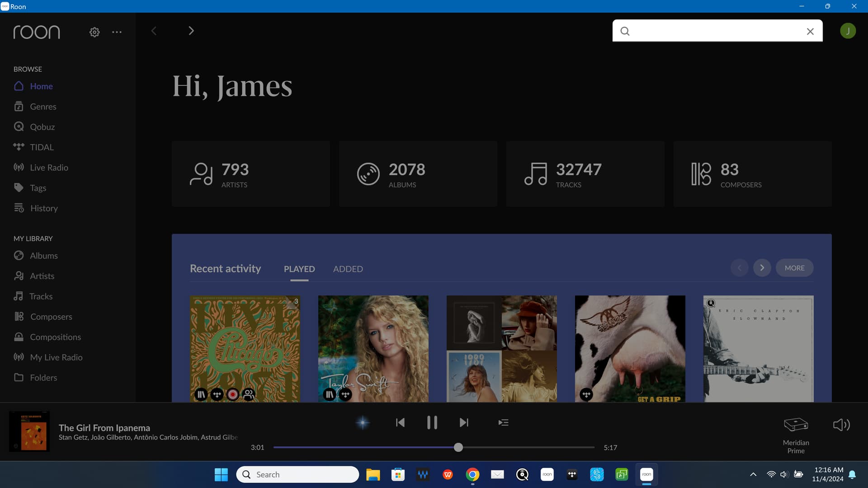This screenshot has height=488, width=868.
Task: Click The Girl From Ipanema track title
Action: (104, 427)
